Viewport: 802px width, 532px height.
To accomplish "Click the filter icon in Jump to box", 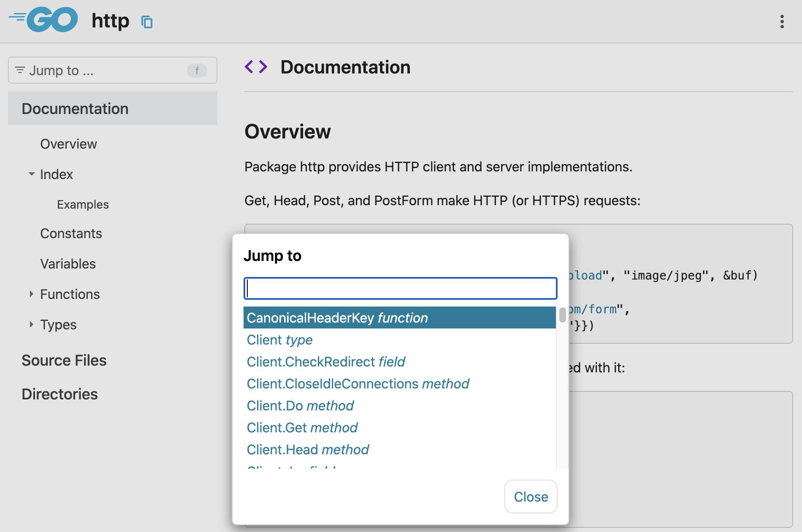I will tap(19, 70).
